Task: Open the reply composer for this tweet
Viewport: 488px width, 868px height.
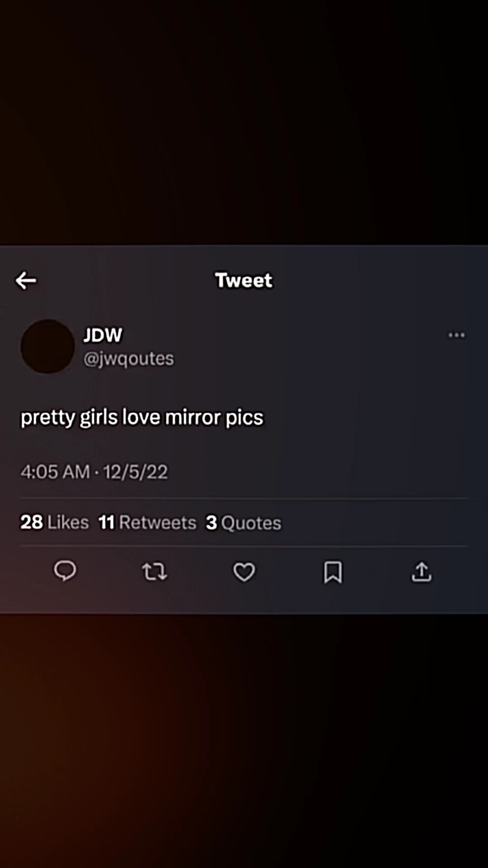Action: tap(66, 571)
